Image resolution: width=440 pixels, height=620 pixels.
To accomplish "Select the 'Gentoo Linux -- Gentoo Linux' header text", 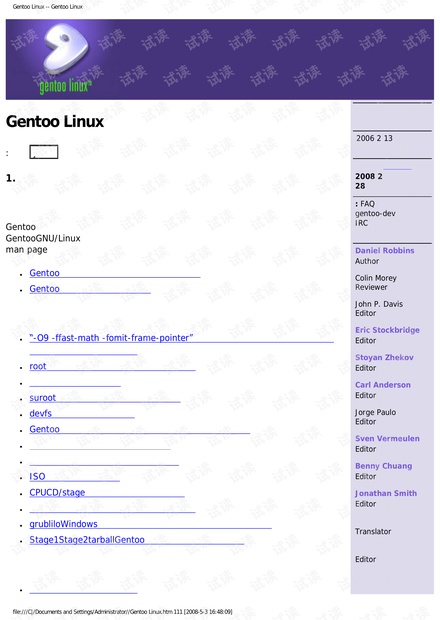I will (47, 7).
